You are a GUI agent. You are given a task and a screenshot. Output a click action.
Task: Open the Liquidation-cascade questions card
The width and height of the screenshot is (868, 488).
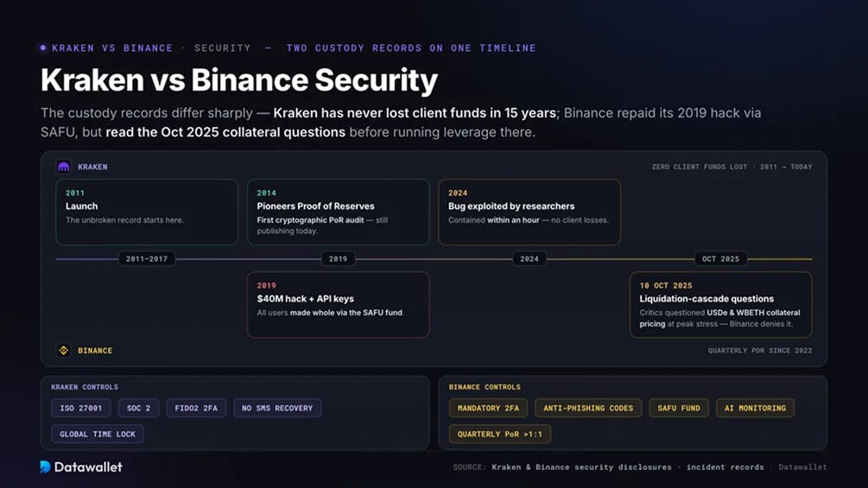point(721,304)
